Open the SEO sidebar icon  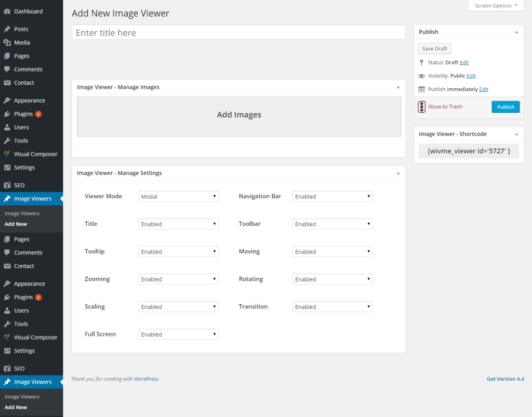(7, 185)
